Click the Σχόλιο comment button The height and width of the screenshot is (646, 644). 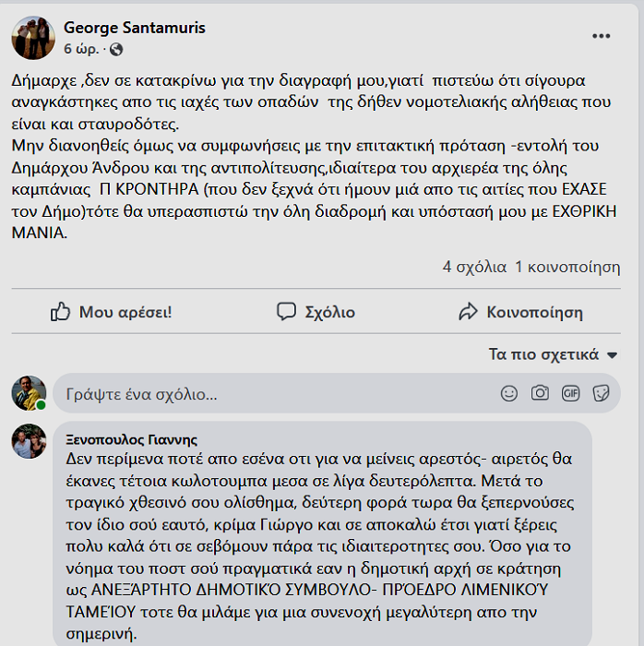pyautogui.click(x=316, y=312)
